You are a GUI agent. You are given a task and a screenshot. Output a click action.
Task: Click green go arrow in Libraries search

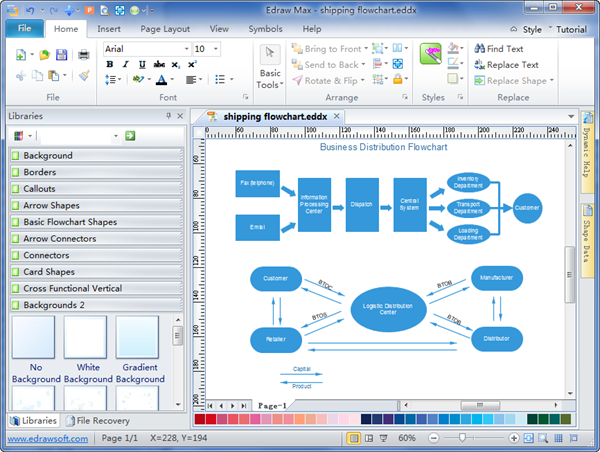tap(130, 135)
